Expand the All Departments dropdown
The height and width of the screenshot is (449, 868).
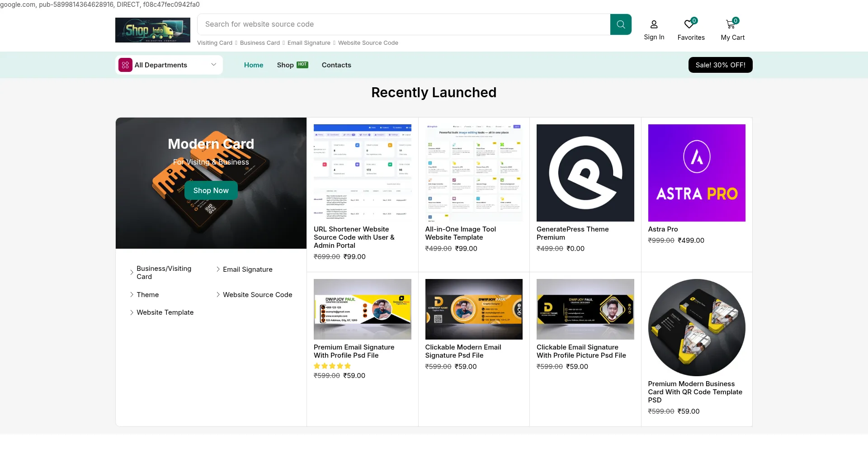click(213, 65)
